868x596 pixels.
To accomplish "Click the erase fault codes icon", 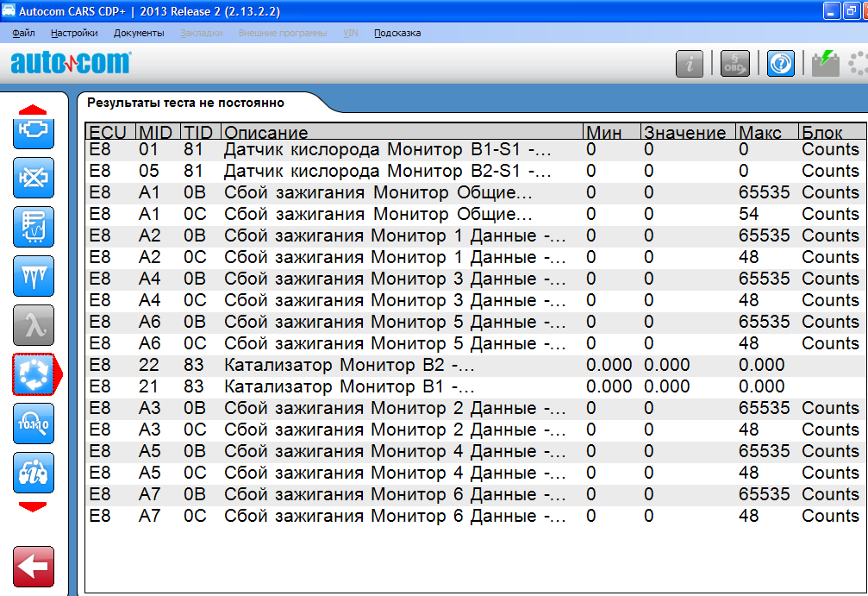I will [x=34, y=179].
